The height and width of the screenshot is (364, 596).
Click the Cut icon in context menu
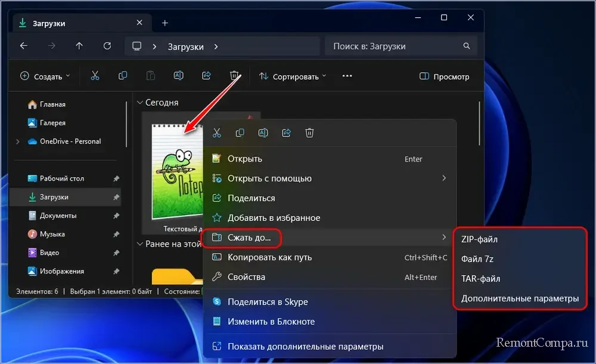(217, 133)
